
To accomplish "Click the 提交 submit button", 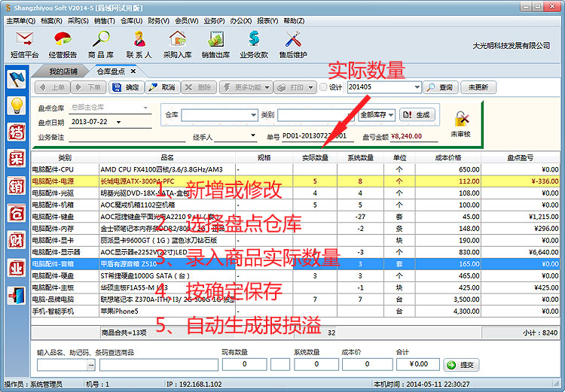I will tap(461, 365).
